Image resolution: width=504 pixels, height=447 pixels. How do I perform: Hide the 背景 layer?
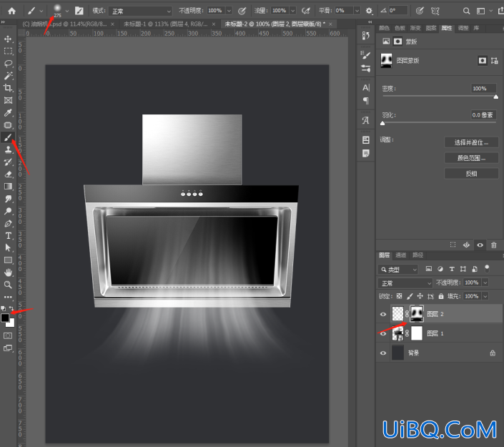click(x=383, y=353)
